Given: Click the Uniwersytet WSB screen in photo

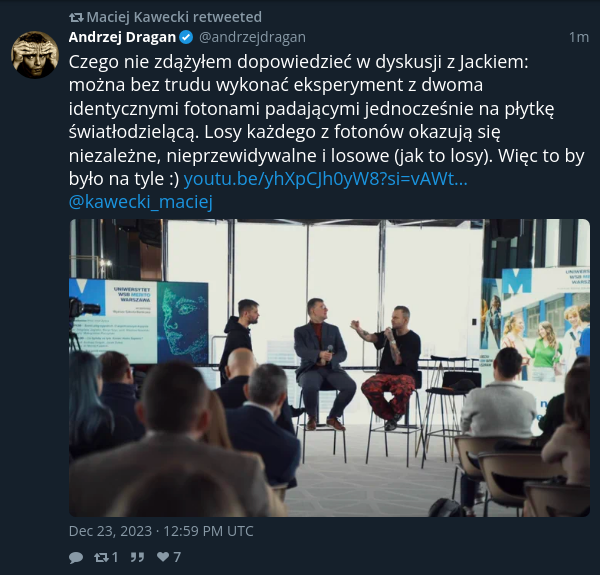Looking at the screenshot, I should click(139, 321).
